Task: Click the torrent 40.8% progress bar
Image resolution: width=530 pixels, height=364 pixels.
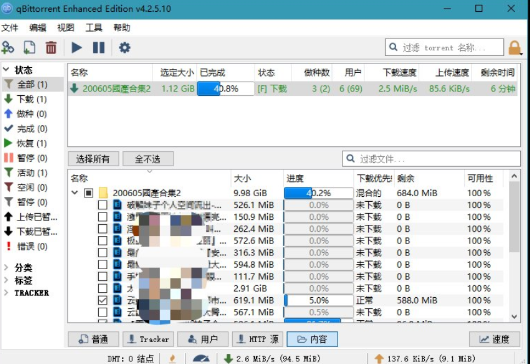Action: click(x=225, y=89)
